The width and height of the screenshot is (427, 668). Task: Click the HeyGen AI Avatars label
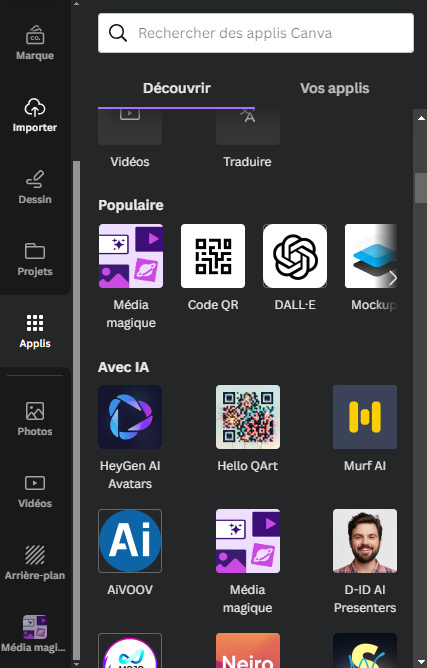click(130, 475)
